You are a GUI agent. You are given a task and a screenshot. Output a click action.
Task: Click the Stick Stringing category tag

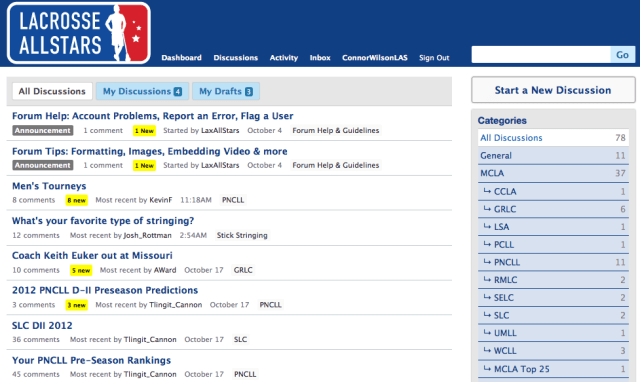coord(242,235)
